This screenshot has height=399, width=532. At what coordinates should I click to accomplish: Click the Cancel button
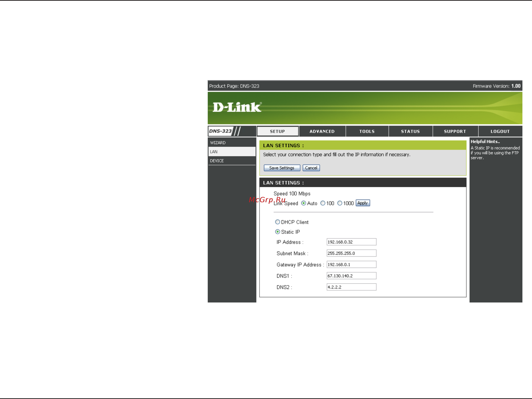pos(311,168)
